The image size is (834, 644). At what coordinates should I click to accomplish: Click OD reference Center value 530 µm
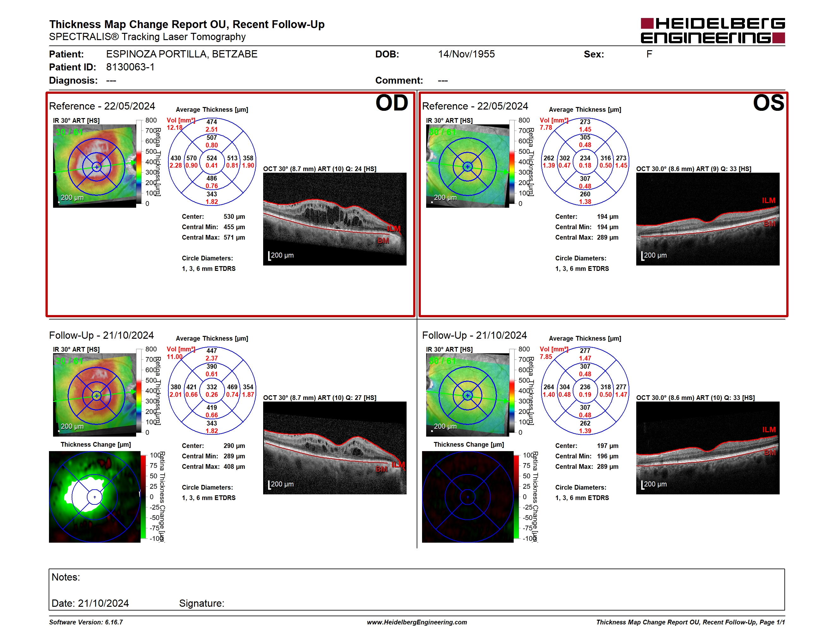point(234,217)
